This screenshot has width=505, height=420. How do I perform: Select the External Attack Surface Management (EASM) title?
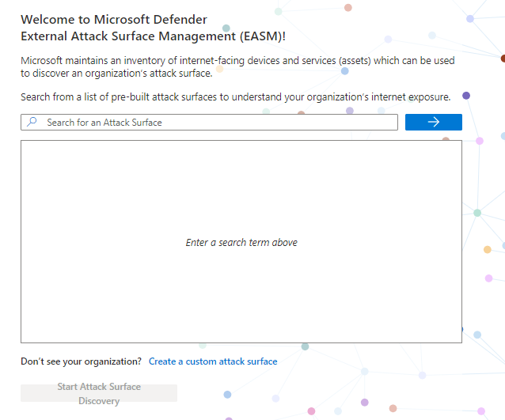[x=153, y=36]
